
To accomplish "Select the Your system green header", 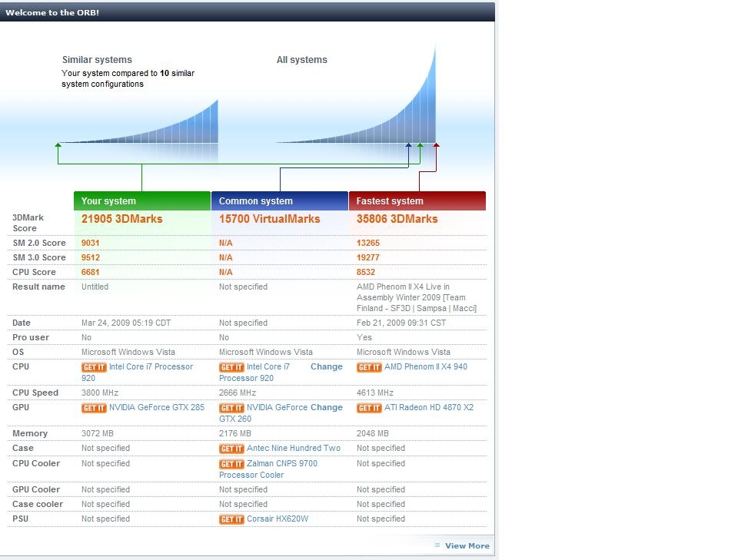I will click(142, 200).
